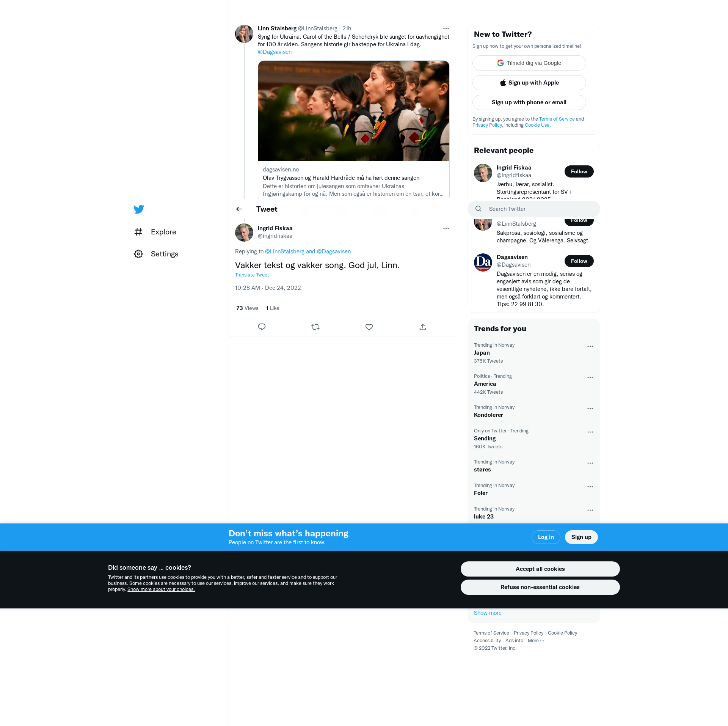Open the footer Terms of Service link
The width and height of the screenshot is (728, 726).
(491, 633)
